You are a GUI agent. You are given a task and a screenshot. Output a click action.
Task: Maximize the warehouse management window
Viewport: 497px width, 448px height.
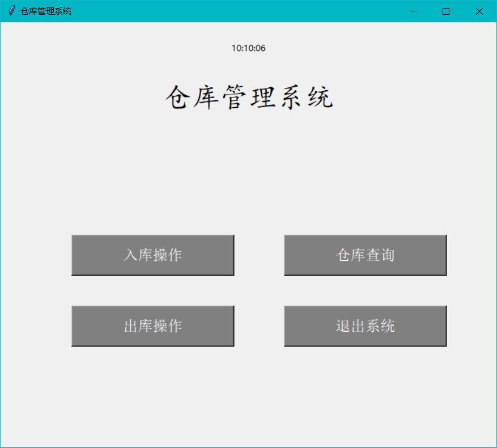tap(446, 11)
